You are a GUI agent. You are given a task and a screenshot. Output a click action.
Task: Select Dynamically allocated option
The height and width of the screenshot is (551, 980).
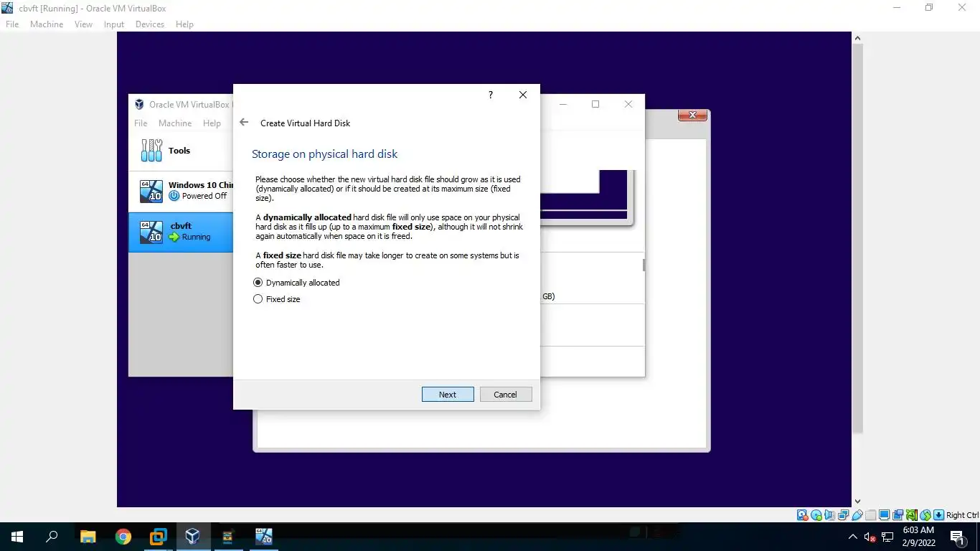[x=297, y=283]
